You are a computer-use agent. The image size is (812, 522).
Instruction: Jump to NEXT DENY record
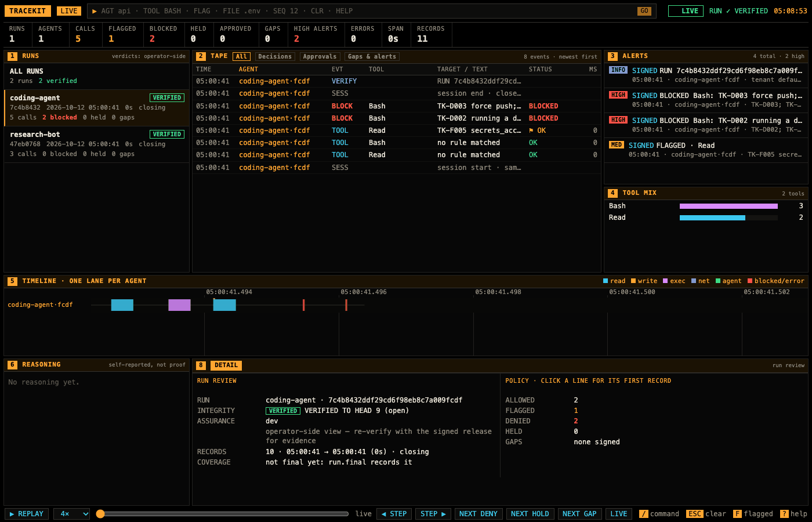[x=478, y=514]
